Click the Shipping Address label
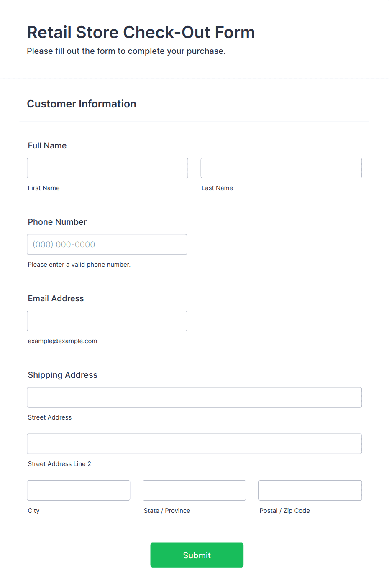Viewport: 389px width, 588px height. (63, 375)
